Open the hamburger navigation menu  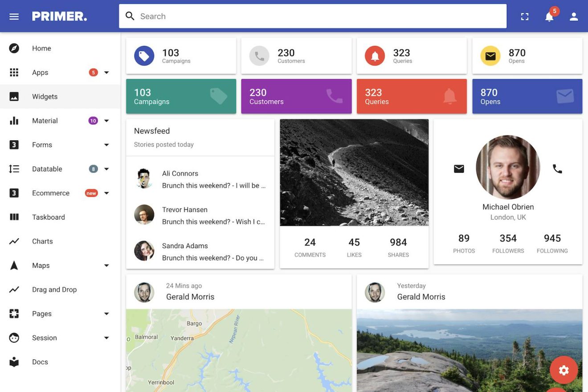(x=14, y=16)
